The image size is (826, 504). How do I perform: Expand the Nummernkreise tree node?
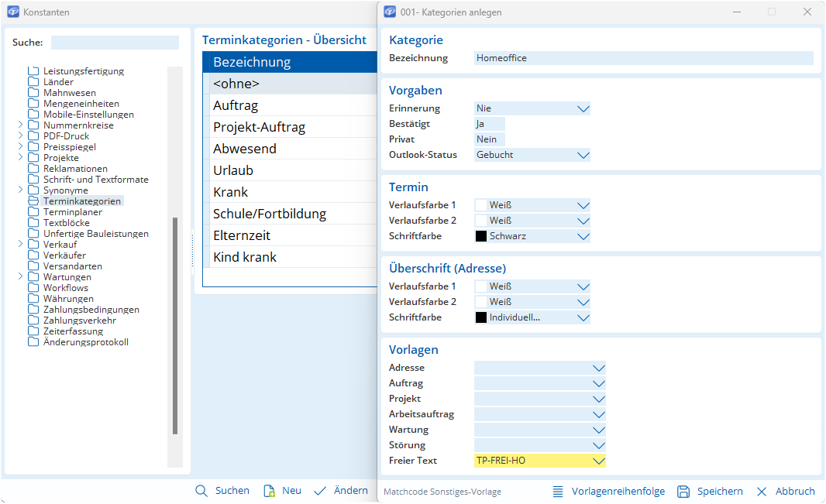[x=21, y=125]
